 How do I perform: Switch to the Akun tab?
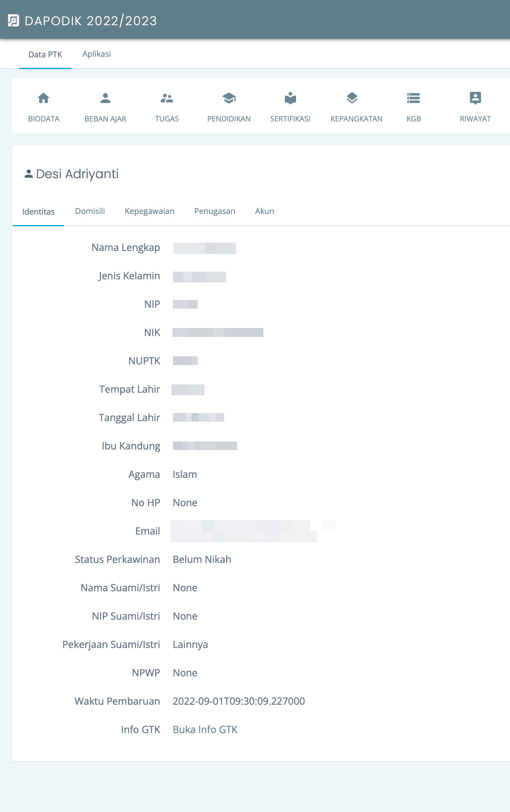pos(265,211)
